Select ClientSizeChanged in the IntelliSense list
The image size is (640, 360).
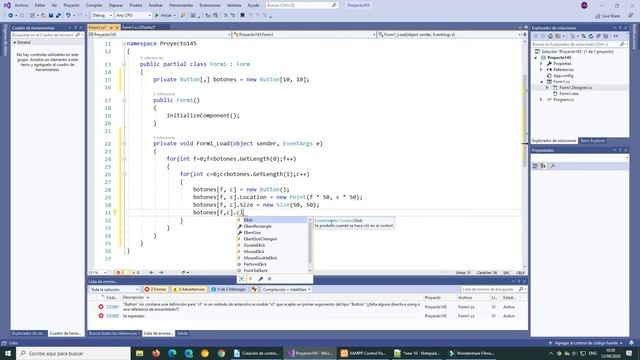pyautogui.click(x=272, y=239)
